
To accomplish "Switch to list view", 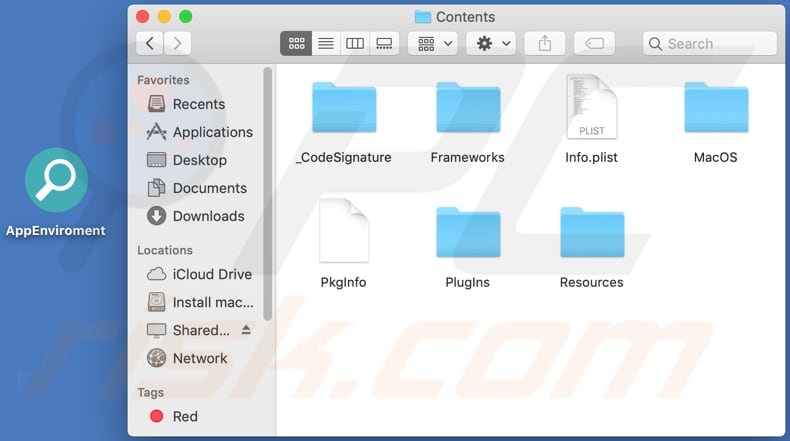I will click(x=325, y=43).
